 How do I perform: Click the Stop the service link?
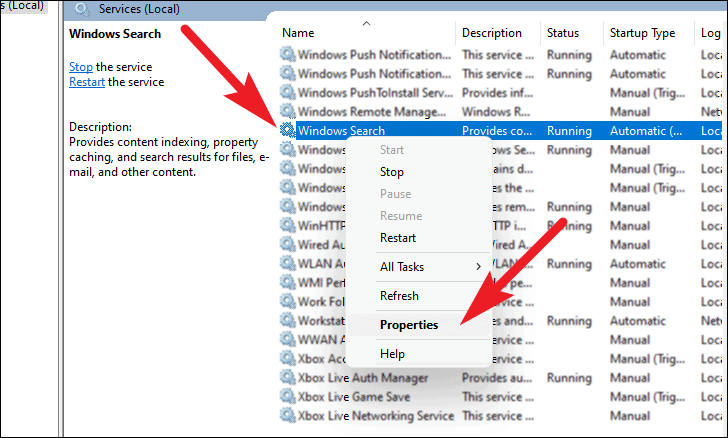click(x=81, y=67)
